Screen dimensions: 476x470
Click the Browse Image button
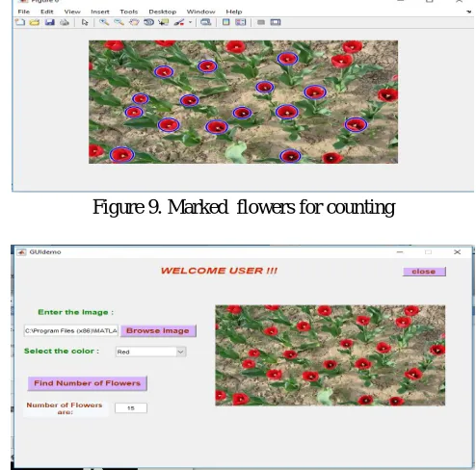tap(158, 330)
